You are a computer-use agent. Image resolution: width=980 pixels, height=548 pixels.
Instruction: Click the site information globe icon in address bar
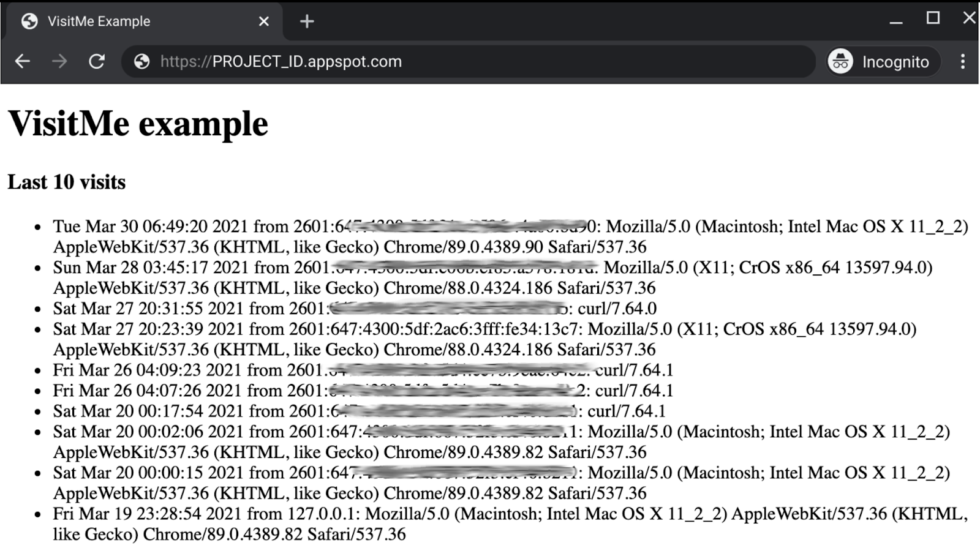(x=141, y=61)
